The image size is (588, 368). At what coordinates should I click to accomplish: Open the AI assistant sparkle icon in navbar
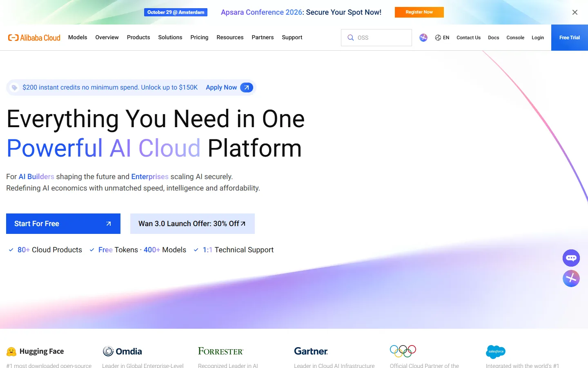click(x=423, y=38)
